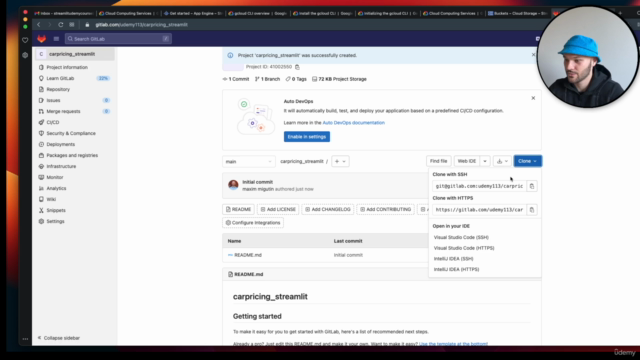Go back in the browser

click(x=39, y=24)
